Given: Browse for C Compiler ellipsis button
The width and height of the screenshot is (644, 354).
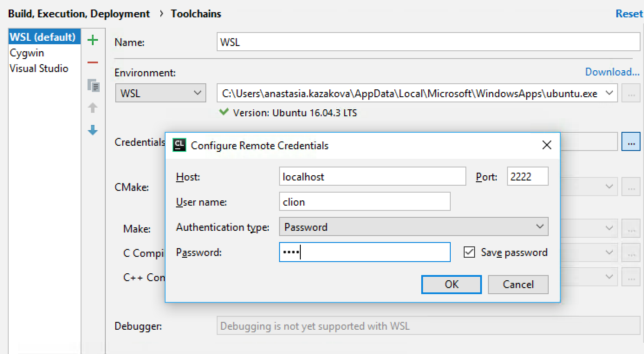Looking at the screenshot, I should pyautogui.click(x=631, y=252).
